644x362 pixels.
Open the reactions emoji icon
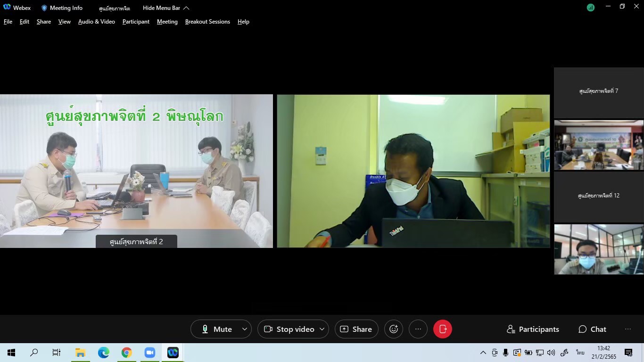pyautogui.click(x=394, y=329)
